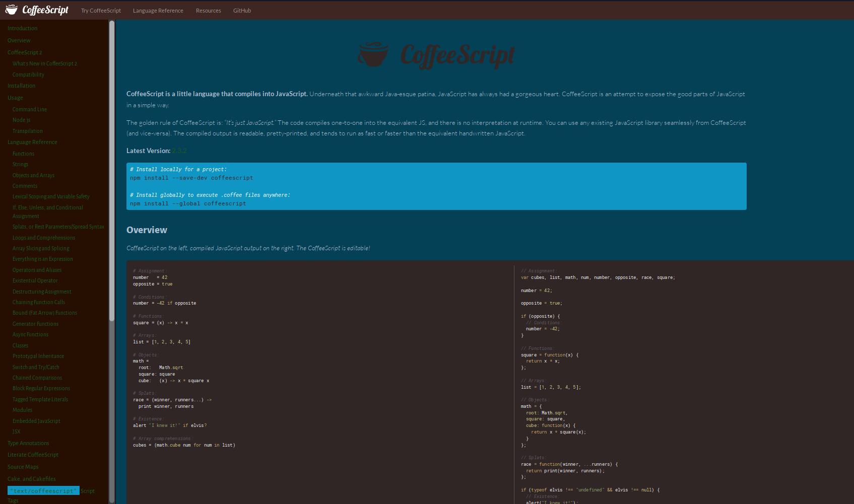The height and width of the screenshot is (504, 854).
Task: Go to Bound (Fat Arrow) Functions
Action: (45, 313)
